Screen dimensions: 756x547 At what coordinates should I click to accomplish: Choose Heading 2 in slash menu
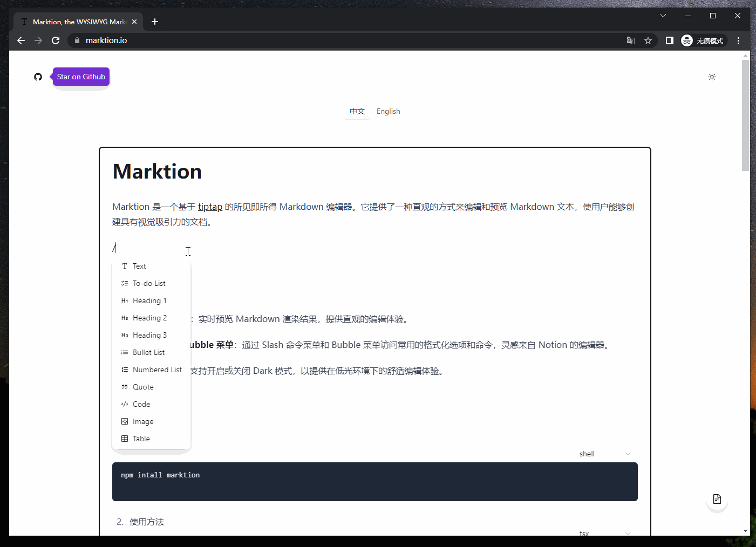click(151, 318)
